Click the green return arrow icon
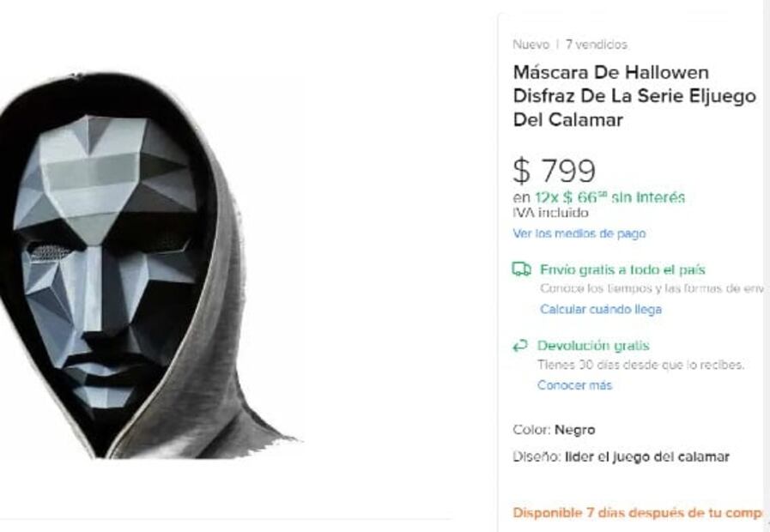The height and width of the screenshot is (532, 770). (519, 346)
